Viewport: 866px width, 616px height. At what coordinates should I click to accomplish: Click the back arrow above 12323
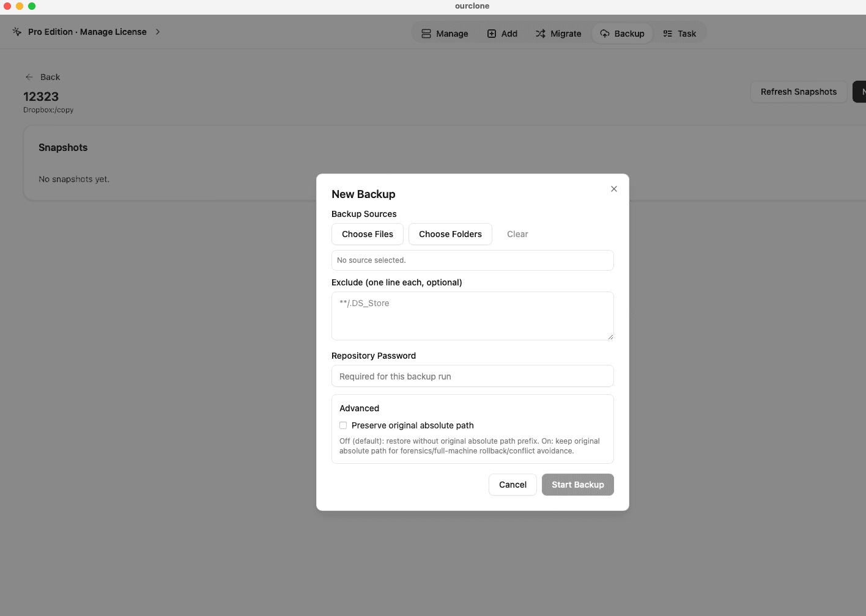click(x=29, y=77)
